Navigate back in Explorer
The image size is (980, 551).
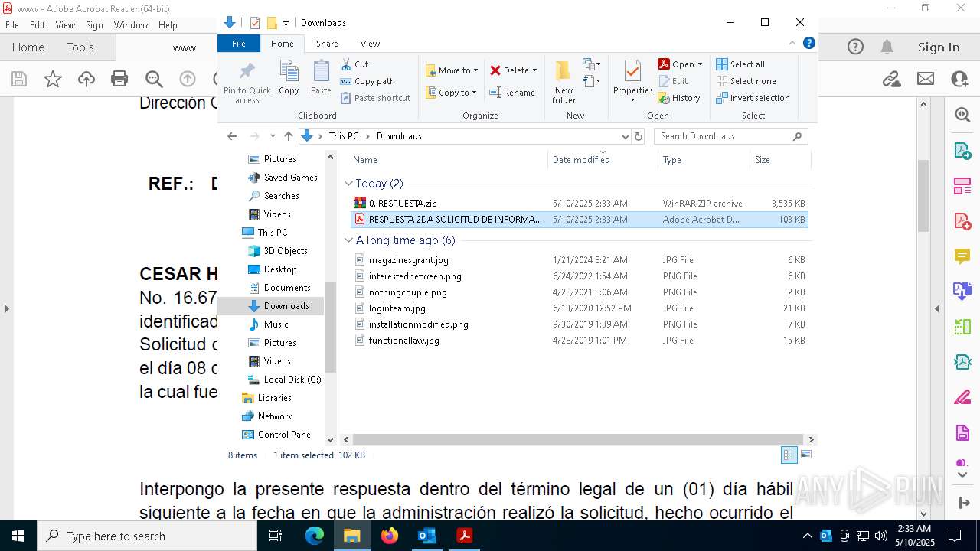[232, 136]
